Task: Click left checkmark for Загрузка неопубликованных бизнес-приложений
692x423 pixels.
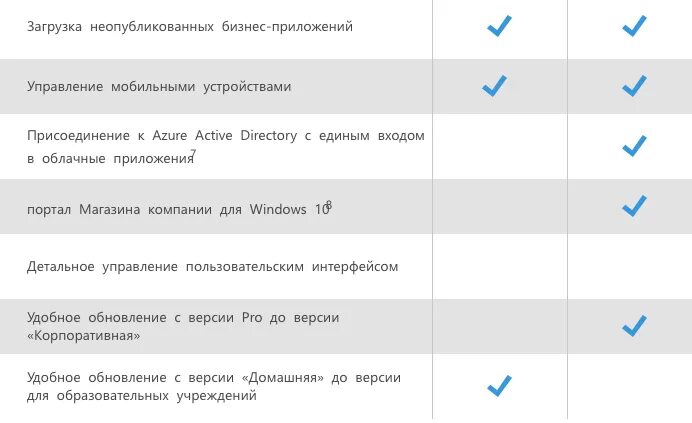Action: click(x=500, y=26)
